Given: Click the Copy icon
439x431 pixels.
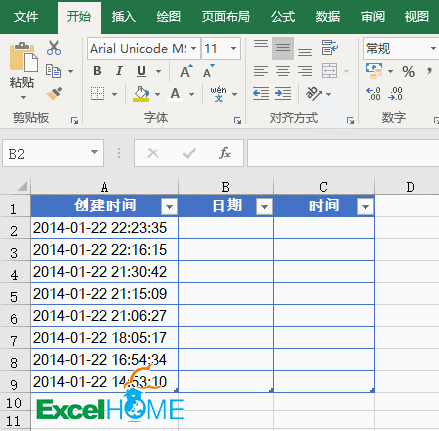Looking at the screenshot, I should (x=53, y=71).
